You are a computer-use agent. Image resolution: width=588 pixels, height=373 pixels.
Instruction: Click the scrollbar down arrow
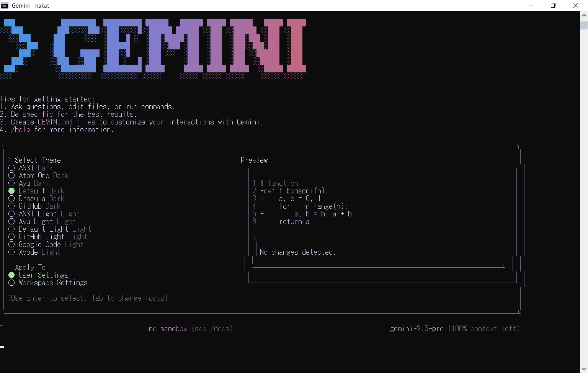[584, 368]
